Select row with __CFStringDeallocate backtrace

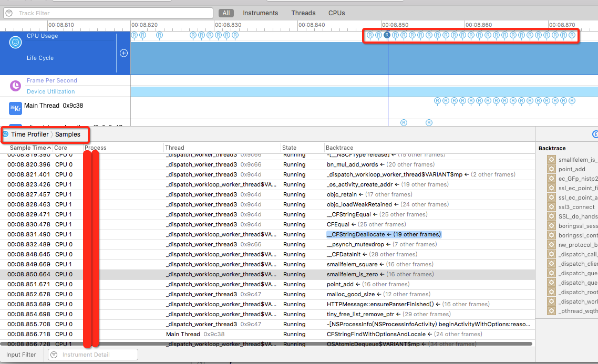[267, 234]
